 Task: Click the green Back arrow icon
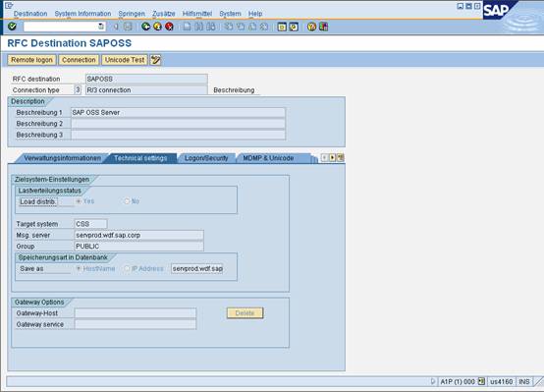[x=146, y=27]
